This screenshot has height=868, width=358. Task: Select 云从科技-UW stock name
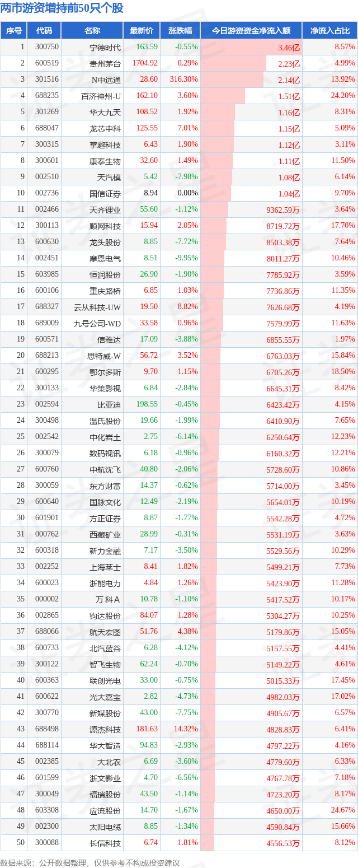[97, 307]
